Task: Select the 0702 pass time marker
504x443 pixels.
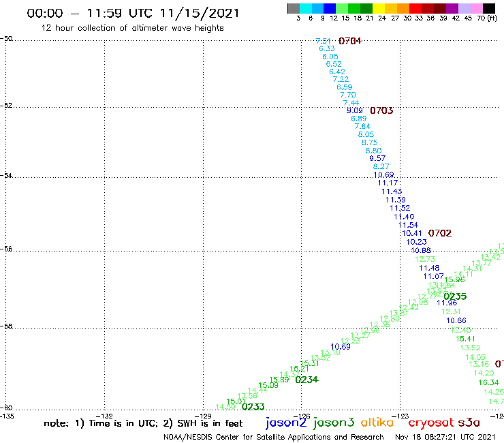Action: [440, 233]
